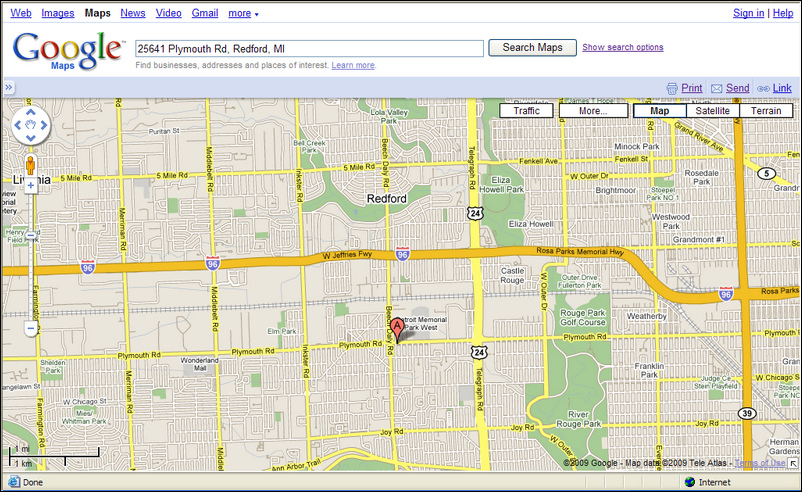Click the zoom slider track
The height and width of the screenshot is (492, 802).
pos(31,270)
